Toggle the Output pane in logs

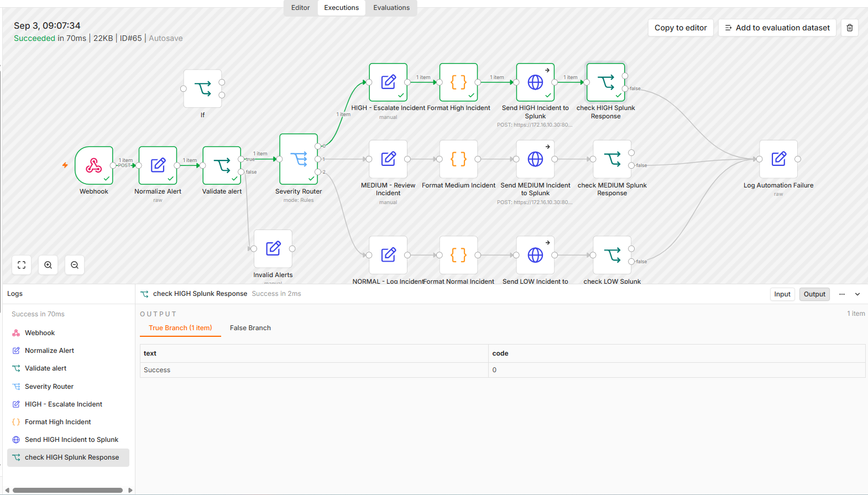pos(814,294)
